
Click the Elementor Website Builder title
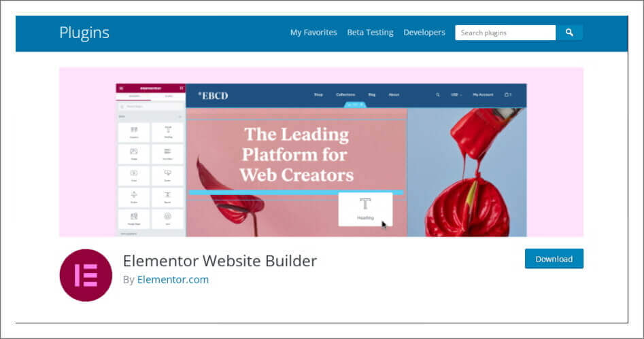220,261
